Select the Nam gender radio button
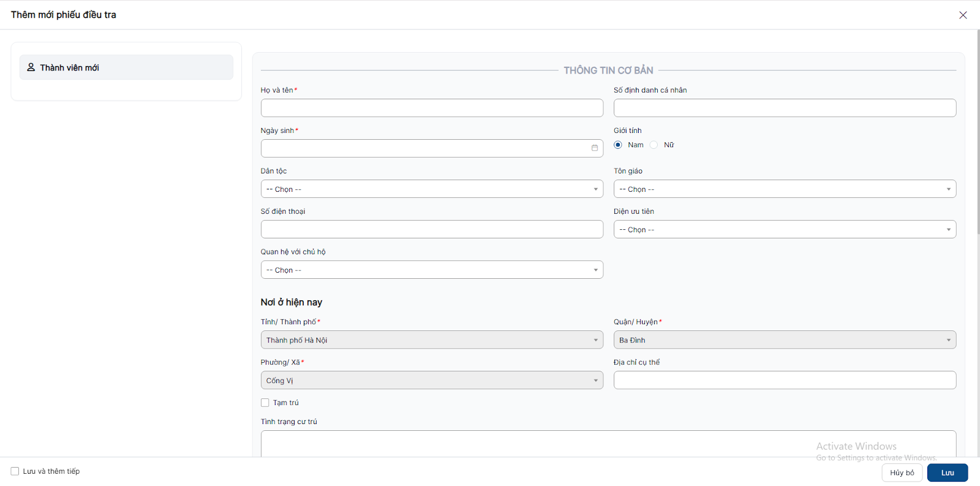The image size is (980, 486). point(618,145)
